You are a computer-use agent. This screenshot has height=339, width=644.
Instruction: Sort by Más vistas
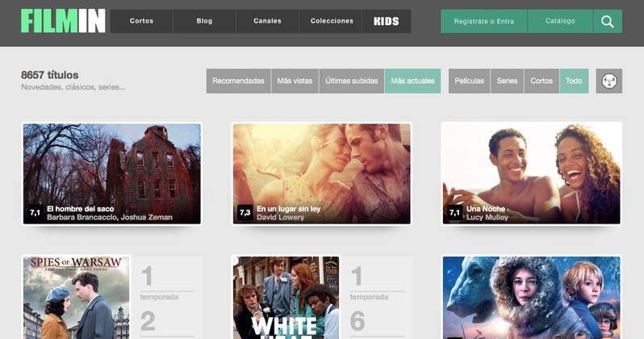point(295,81)
